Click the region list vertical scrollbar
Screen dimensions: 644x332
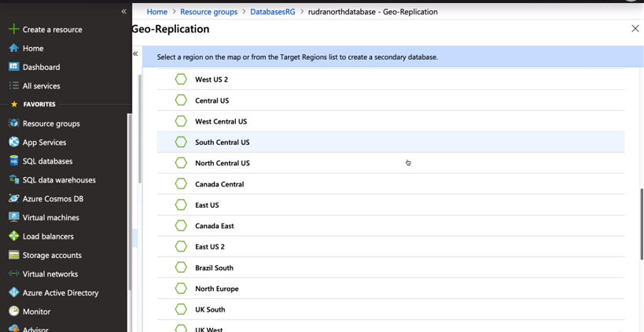tap(642, 223)
